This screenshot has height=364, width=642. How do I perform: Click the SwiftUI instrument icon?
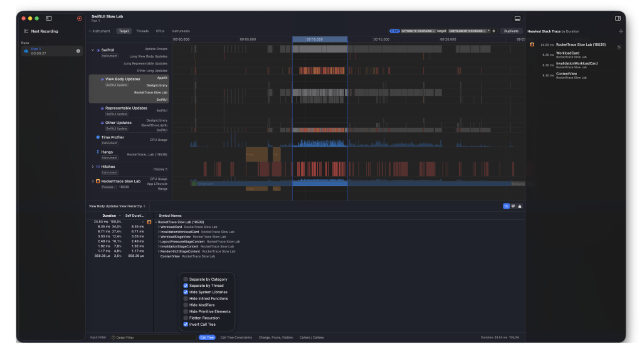click(x=98, y=50)
